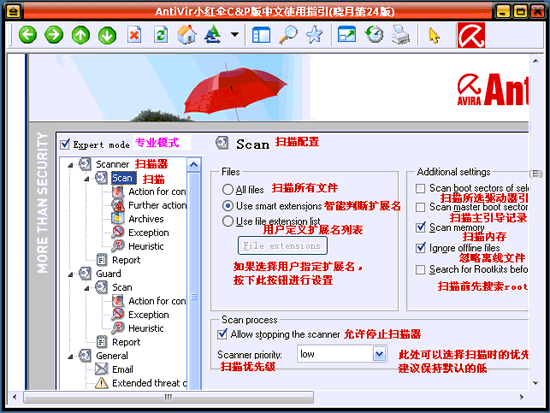
Task: Select Email under General in tree
Action: tap(122, 369)
